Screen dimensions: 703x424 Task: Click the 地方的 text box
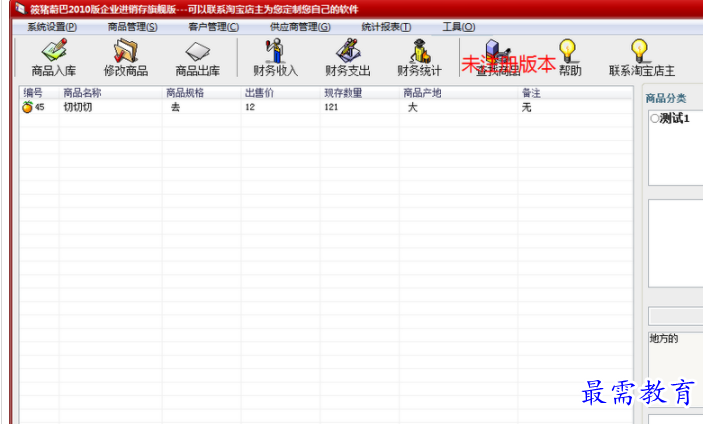pos(676,368)
